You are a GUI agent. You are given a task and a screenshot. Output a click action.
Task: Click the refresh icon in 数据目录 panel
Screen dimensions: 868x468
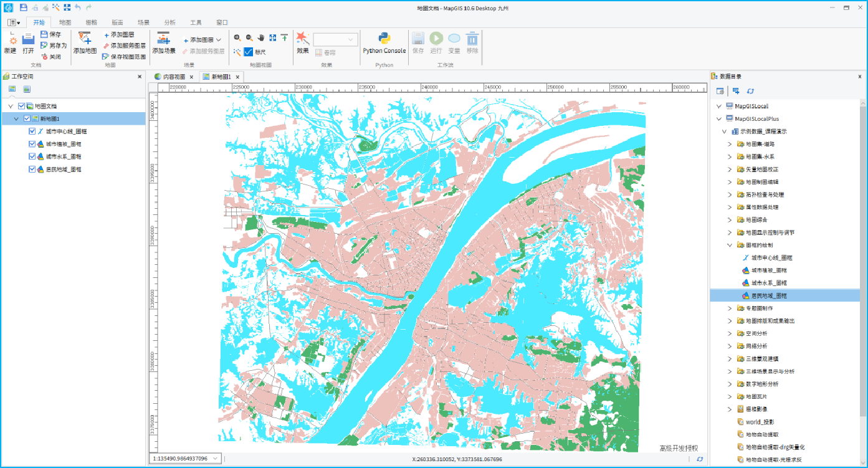(x=750, y=91)
